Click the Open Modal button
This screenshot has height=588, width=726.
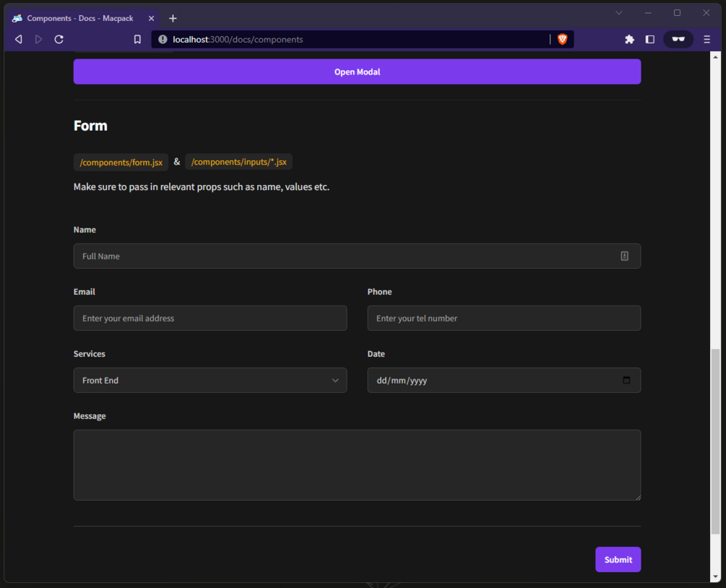click(x=357, y=72)
